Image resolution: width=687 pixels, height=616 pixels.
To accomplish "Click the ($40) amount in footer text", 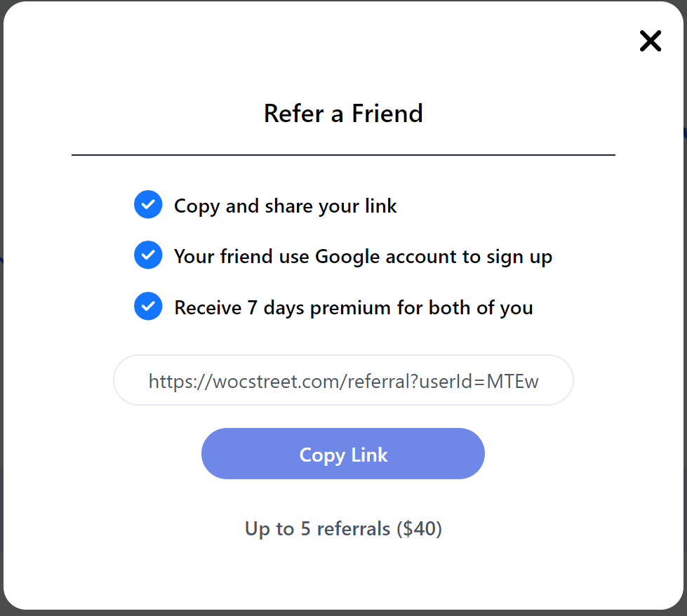I will (420, 528).
